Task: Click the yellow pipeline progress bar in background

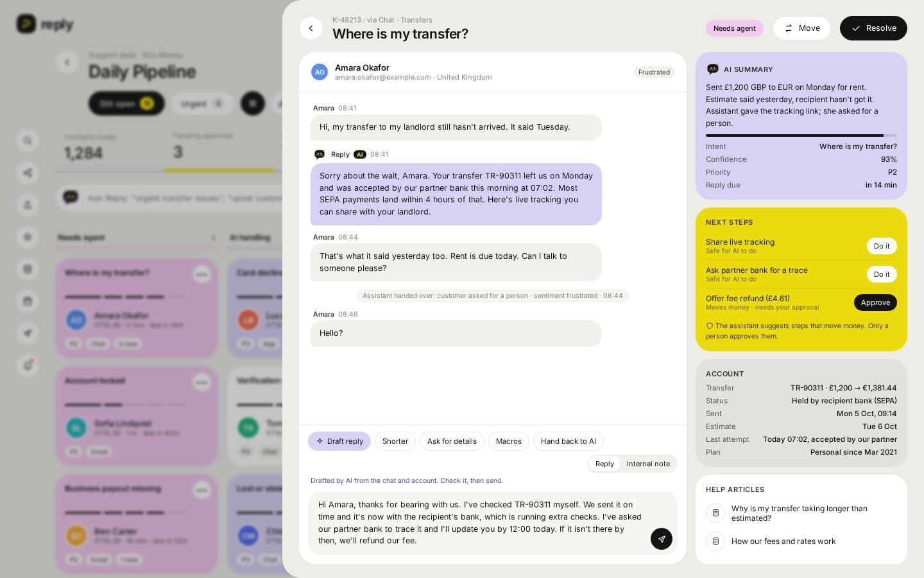Action: click(219, 170)
